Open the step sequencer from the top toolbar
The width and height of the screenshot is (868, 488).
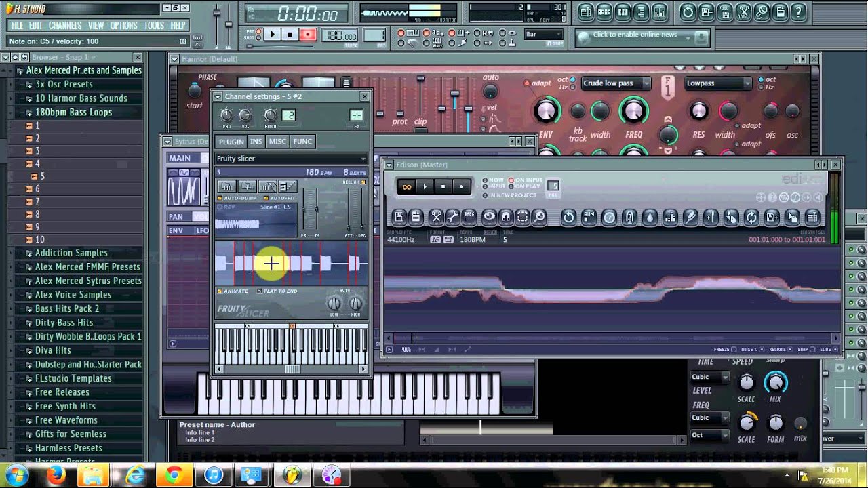point(604,12)
